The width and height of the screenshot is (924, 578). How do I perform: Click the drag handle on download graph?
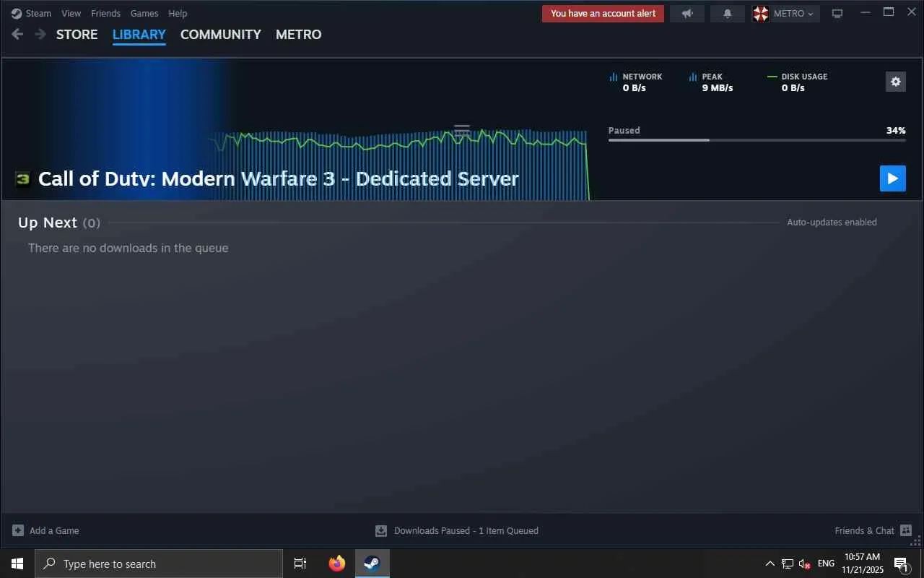(x=462, y=131)
